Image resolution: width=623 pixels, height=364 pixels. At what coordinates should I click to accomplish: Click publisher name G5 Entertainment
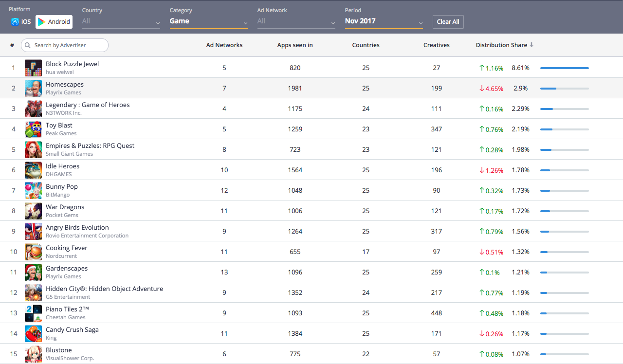point(68,297)
